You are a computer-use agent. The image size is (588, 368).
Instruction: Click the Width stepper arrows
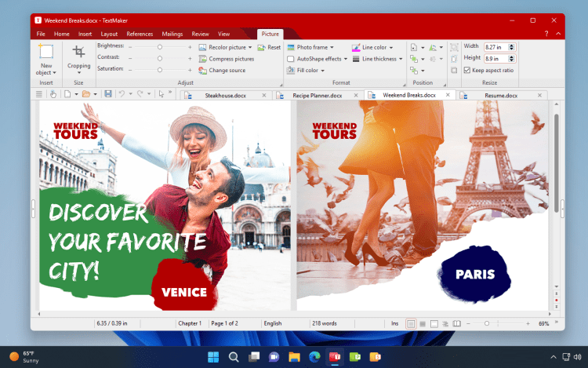[511, 47]
